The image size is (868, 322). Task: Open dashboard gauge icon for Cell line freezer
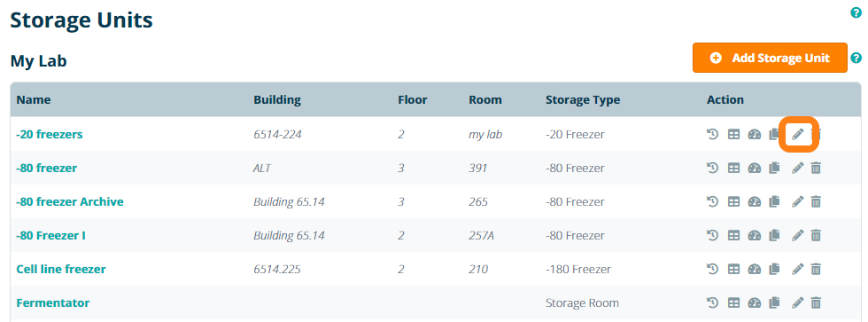754,270
